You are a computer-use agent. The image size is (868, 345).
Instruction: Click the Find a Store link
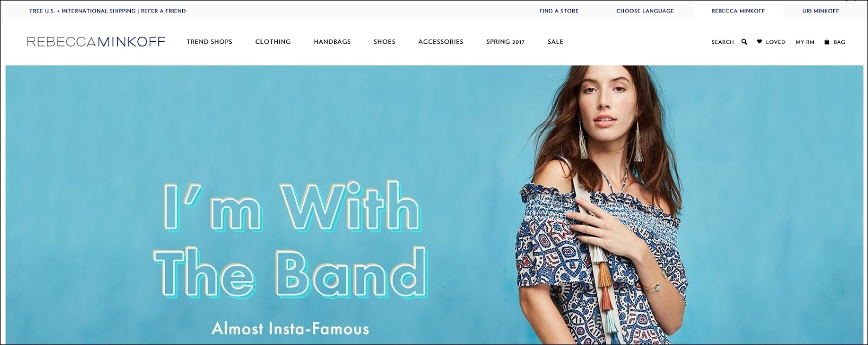pos(559,11)
